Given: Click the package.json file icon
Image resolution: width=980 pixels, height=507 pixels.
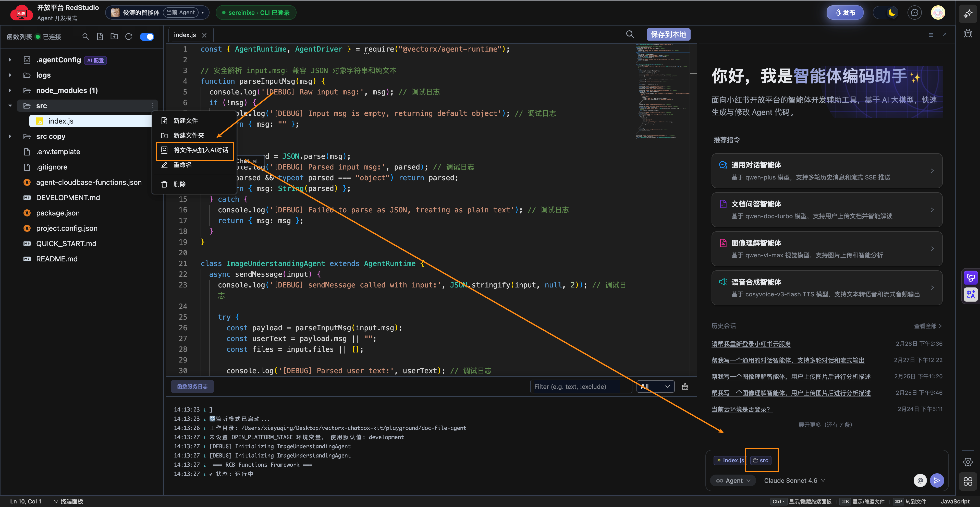Looking at the screenshot, I should pos(27,213).
